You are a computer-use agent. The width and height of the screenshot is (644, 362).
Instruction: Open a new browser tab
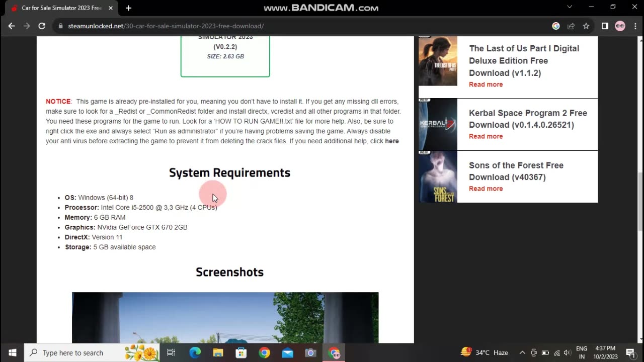point(128,8)
